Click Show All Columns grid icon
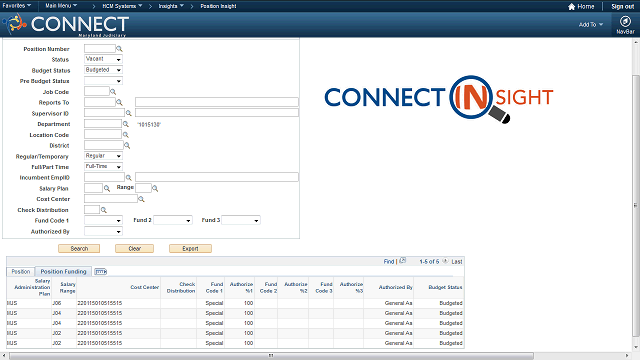 click(100, 271)
